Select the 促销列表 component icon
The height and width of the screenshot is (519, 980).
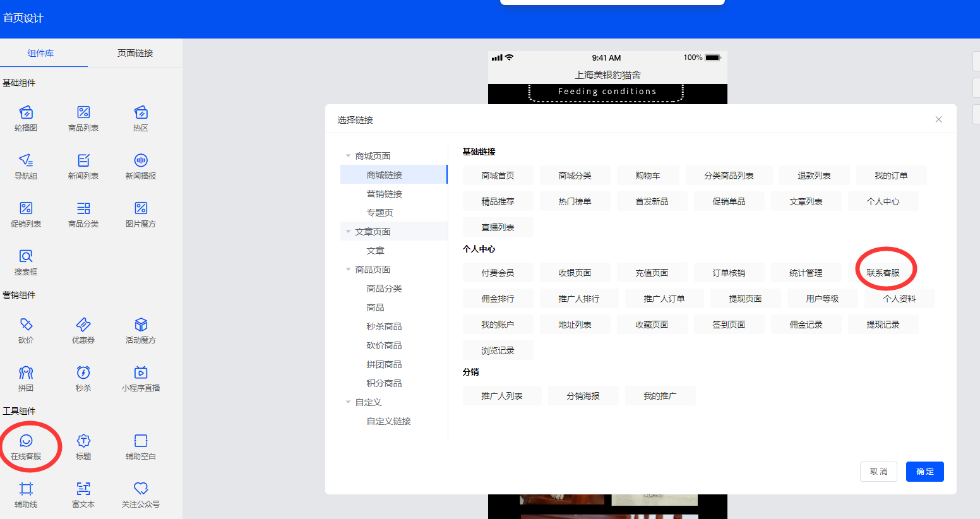[x=26, y=208]
